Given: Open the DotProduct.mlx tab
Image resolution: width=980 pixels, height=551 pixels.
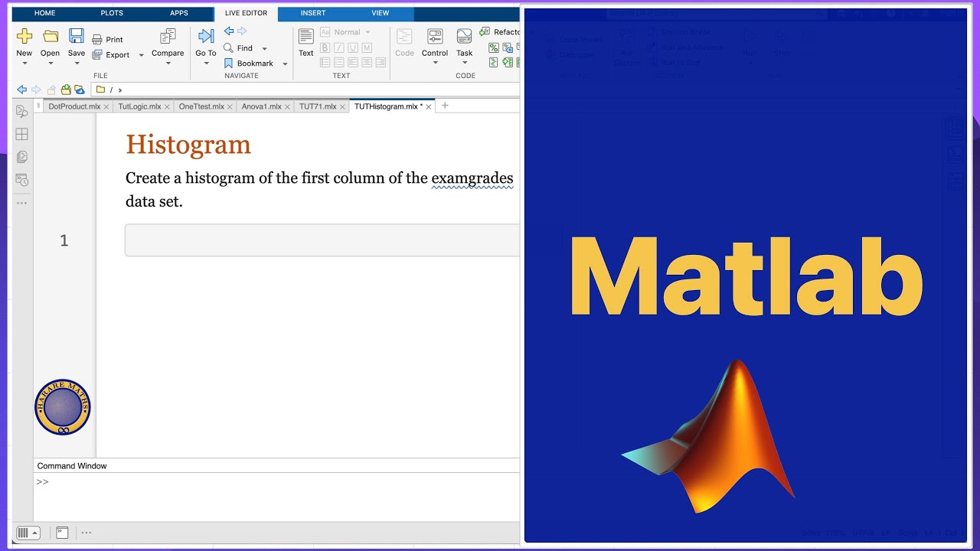Looking at the screenshot, I should 74,106.
